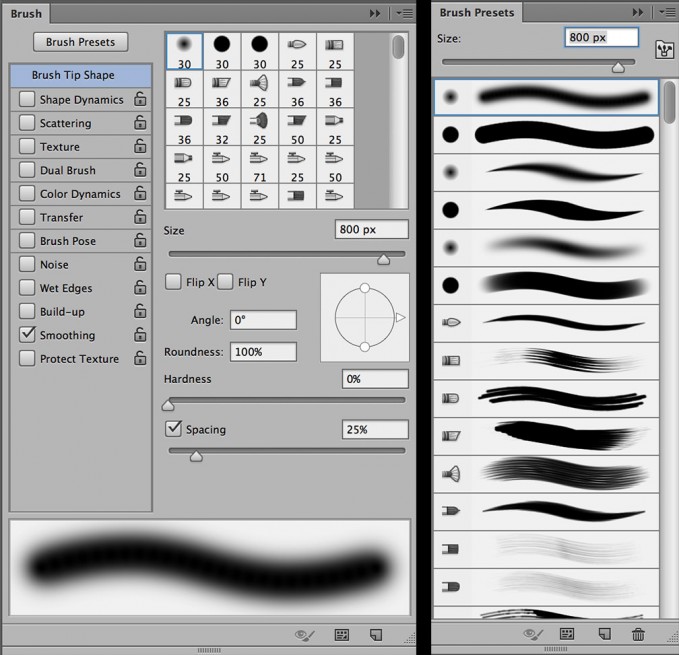The height and width of the screenshot is (655, 679).
Task: Enable Texture checkbox
Action: click(x=27, y=146)
